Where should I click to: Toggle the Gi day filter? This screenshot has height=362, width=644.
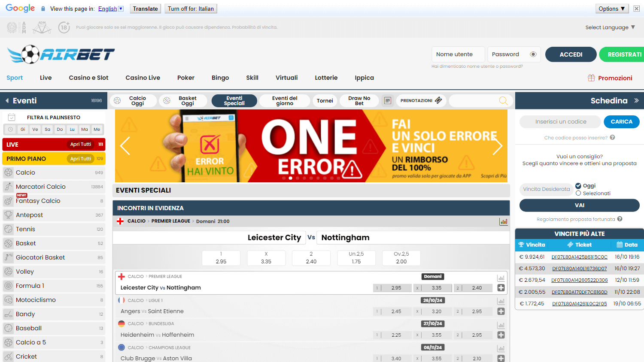(23, 129)
